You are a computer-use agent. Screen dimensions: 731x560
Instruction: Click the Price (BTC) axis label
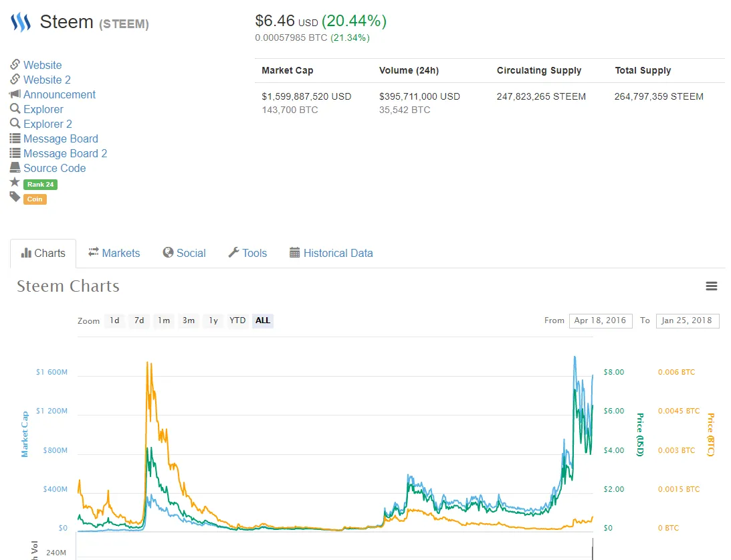point(710,435)
